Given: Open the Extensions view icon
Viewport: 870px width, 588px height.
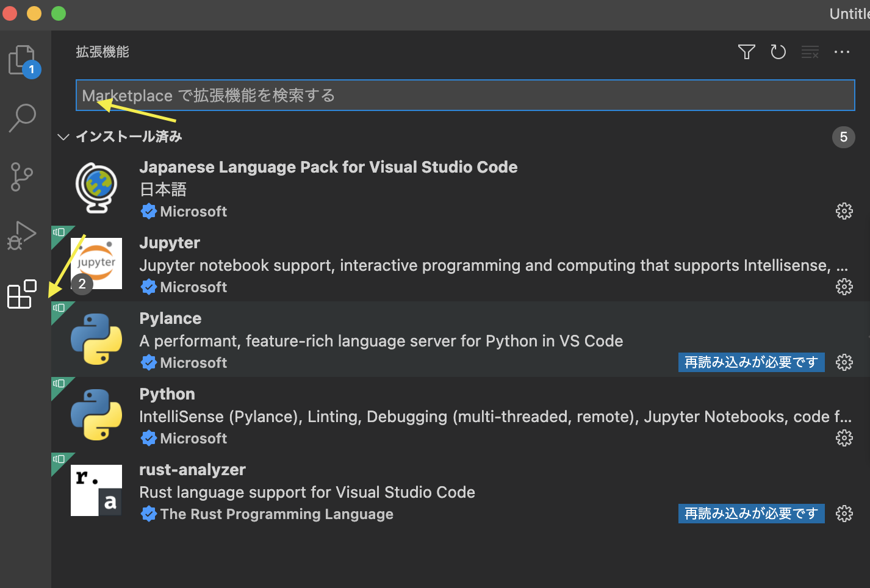Looking at the screenshot, I should click(22, 295).
